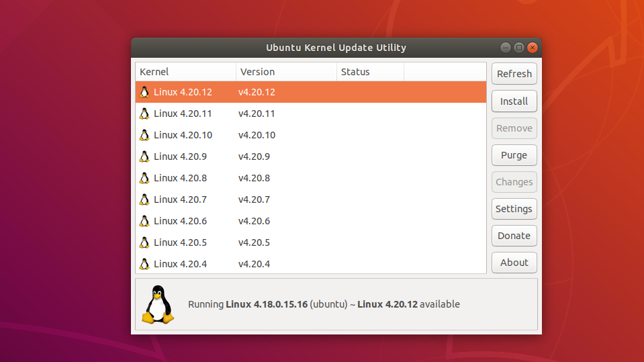Image resolution: width=644 pixels, height=362 pixels.
Task: Sort by the Kernel column header
Action: click(x=185, y=71)
